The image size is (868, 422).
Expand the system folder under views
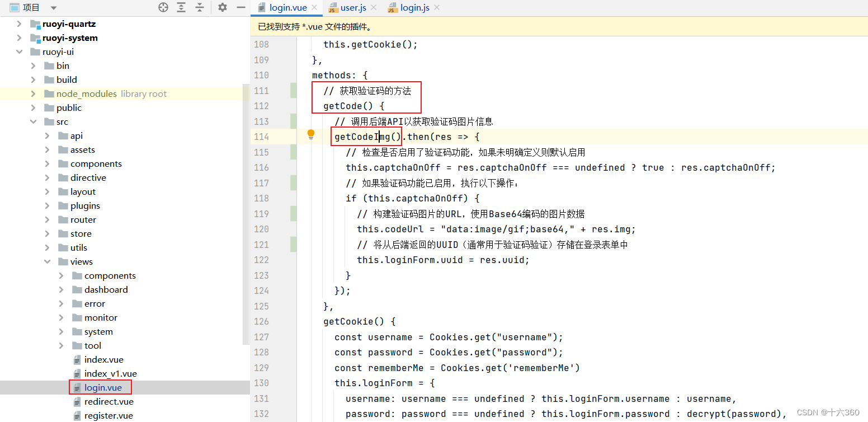[x=60, y=331]
